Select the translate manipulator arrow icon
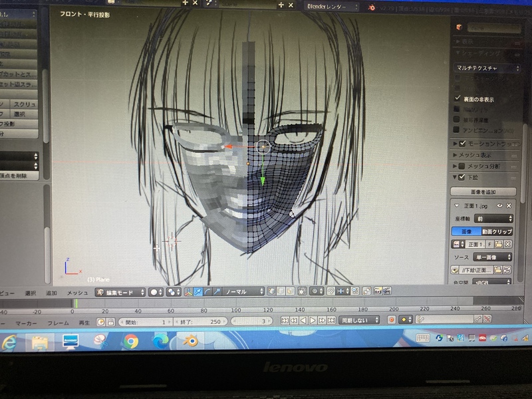Viewport: 532px width, 399px height. [198, 291]
